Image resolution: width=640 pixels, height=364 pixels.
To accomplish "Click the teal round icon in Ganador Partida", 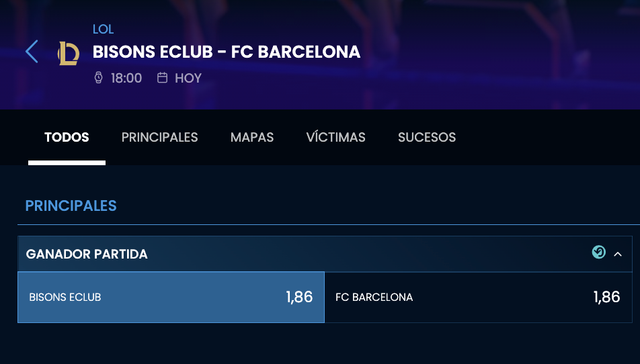I will (x=598, y=253).
